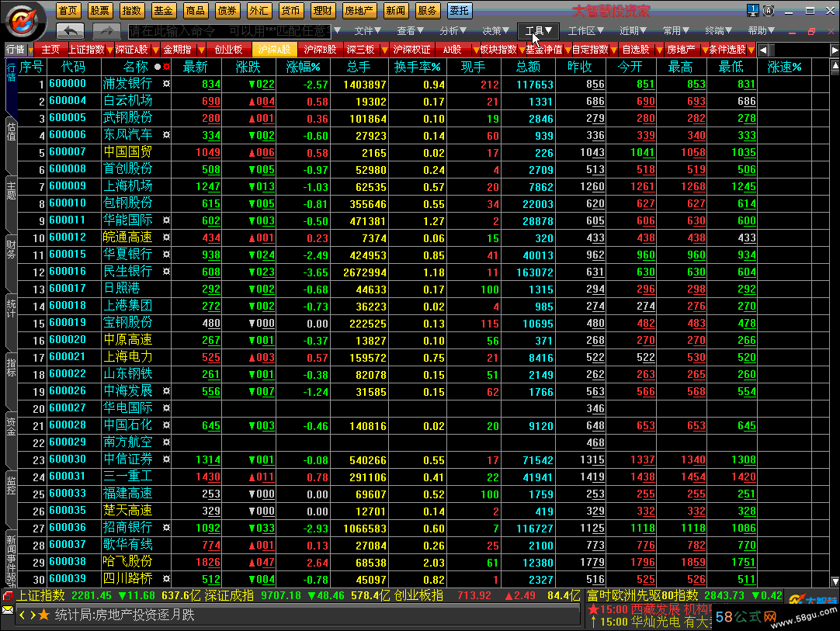Click the news headline 统计局:房地产投资逐月跌
This screenshot has width=840, height=631.
click(x=124, y=615)
